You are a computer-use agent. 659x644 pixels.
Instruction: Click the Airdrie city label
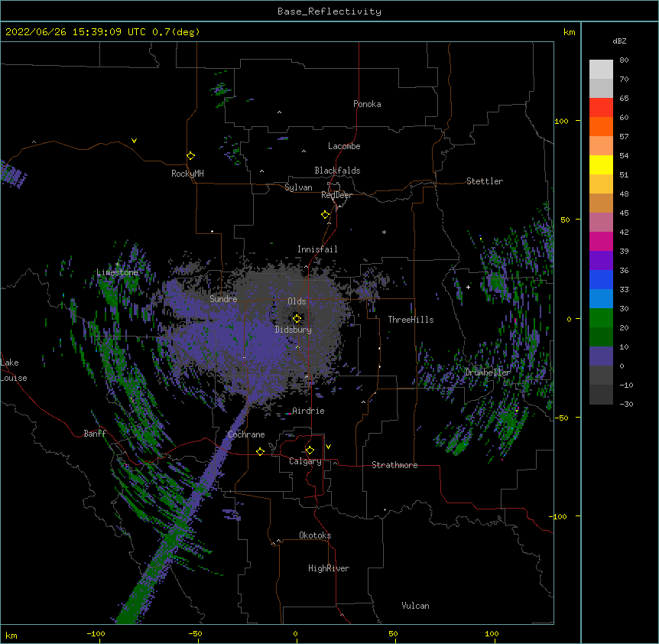(x=308, y=411)
